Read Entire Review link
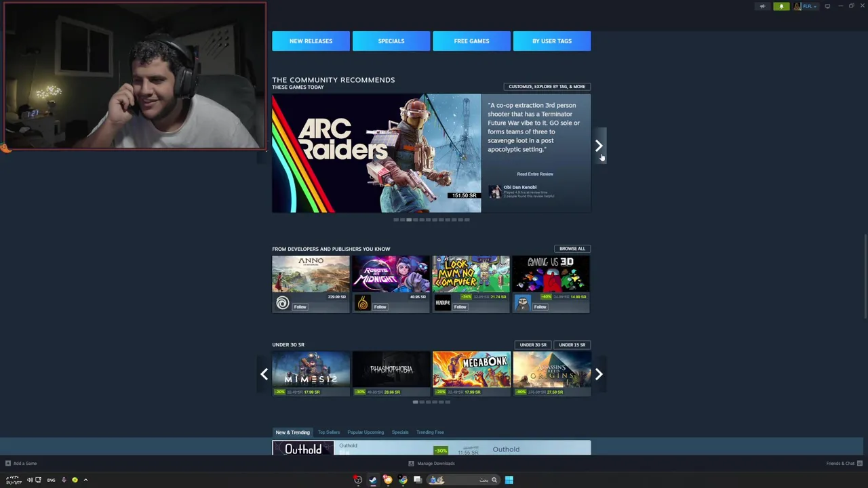The width and height of the screenshot is (868, 488). pyautogui.click(x=535, y=174)
